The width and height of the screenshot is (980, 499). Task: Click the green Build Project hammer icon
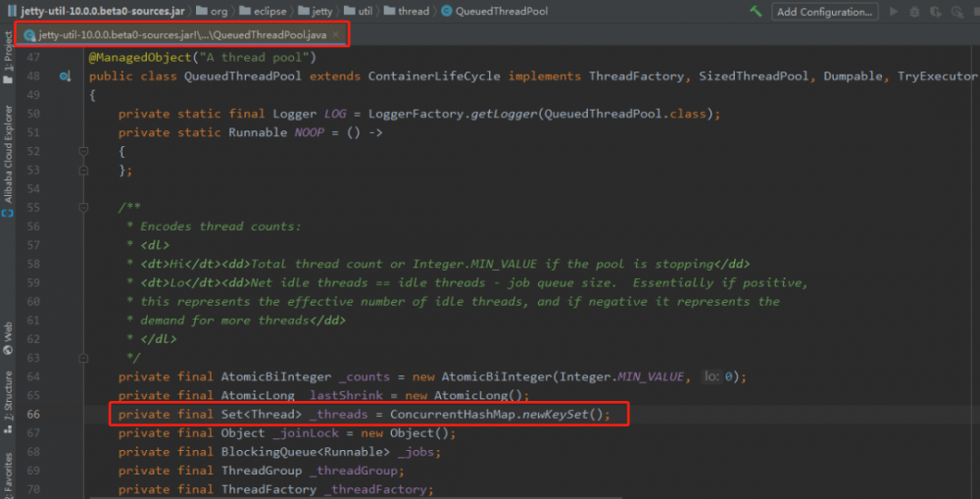coord(756,11)
